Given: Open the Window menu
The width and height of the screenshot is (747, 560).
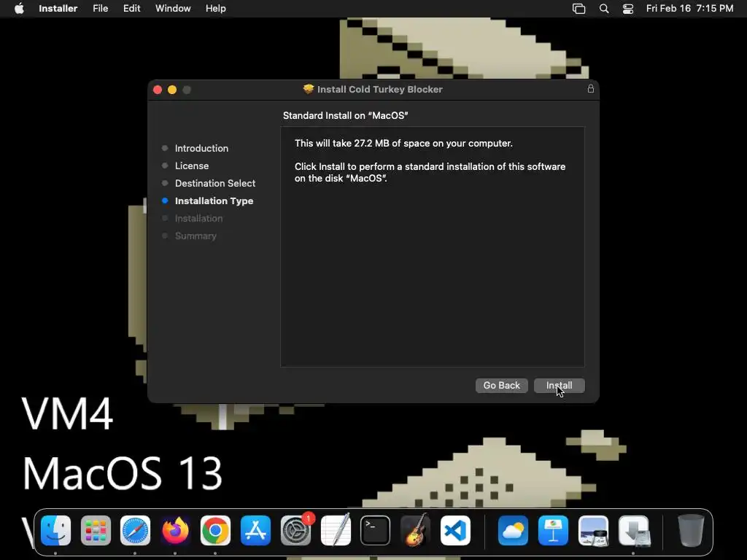Looking at the screenshot, I should click(x=173, y=9).
